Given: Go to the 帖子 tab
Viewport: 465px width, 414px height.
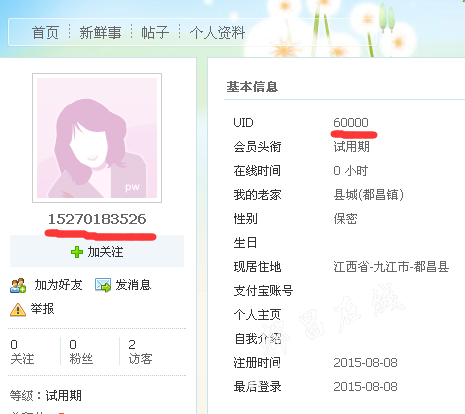Looking at the screenshot, I should [x=155, y=33].
